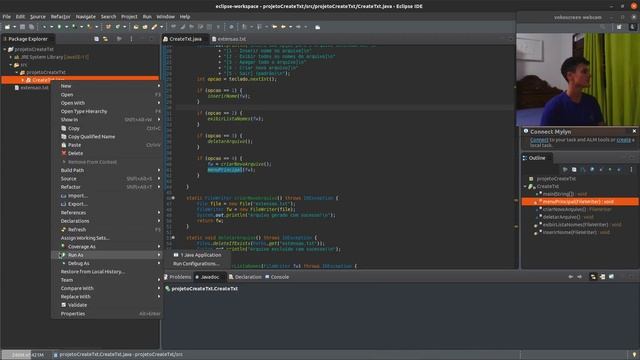640x360 pixels.
Task: Click the vokoscreen webcam video preview
Action: 578,79
